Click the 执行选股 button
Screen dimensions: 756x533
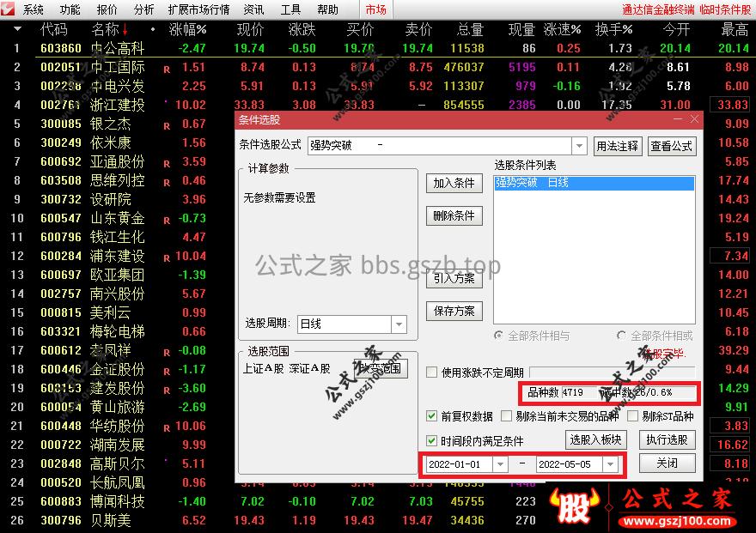click(x=668, y=439)
